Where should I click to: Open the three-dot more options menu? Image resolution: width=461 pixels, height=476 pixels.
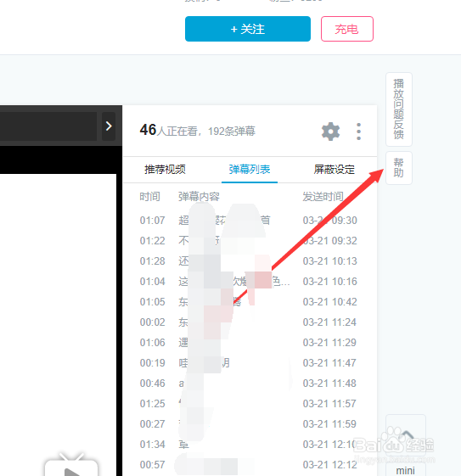[x=358, y=132]
